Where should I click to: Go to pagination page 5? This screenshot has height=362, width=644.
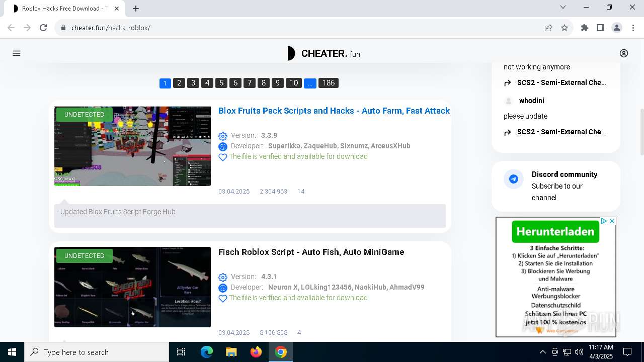point(221,83)
